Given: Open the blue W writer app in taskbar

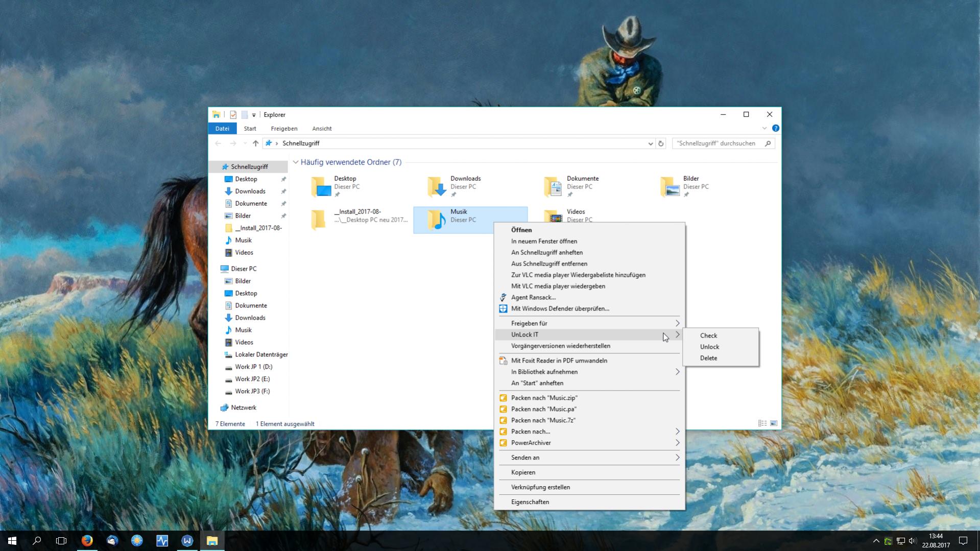Looking at the screenshot, I should click(x=187, y=540).
